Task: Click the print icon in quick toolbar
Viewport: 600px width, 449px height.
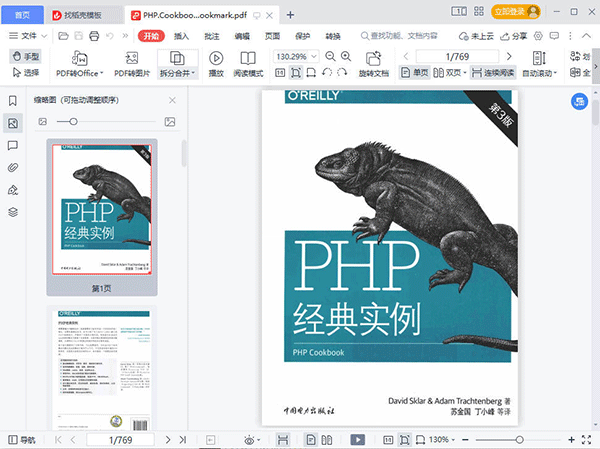Action: click(94, 36)
